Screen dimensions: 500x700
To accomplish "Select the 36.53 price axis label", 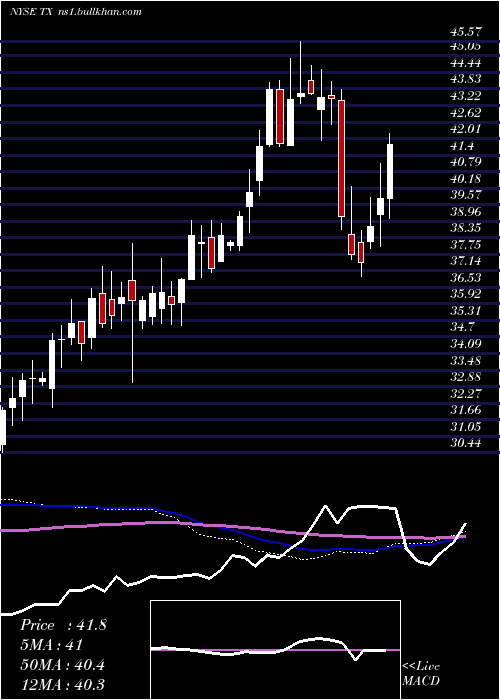I will click(x=465, y=278).
